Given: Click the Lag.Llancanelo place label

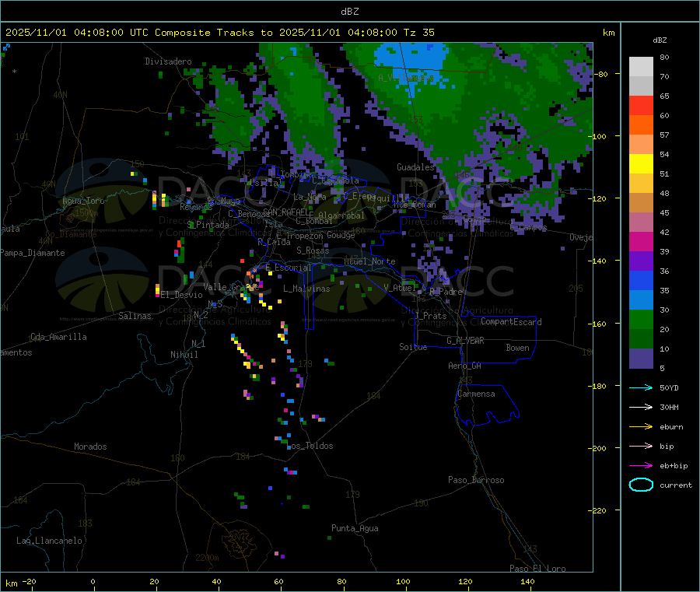Looking at the screenshot, I should pos(49,541).
